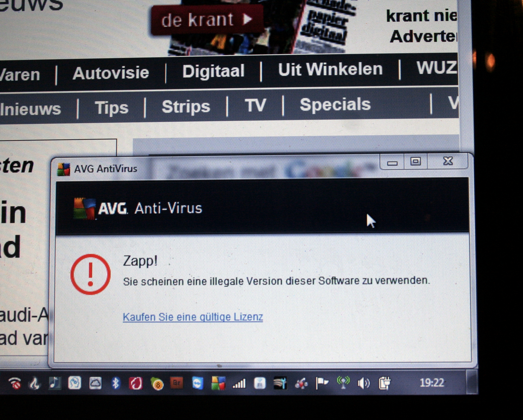Open the Strips tab

186,106
